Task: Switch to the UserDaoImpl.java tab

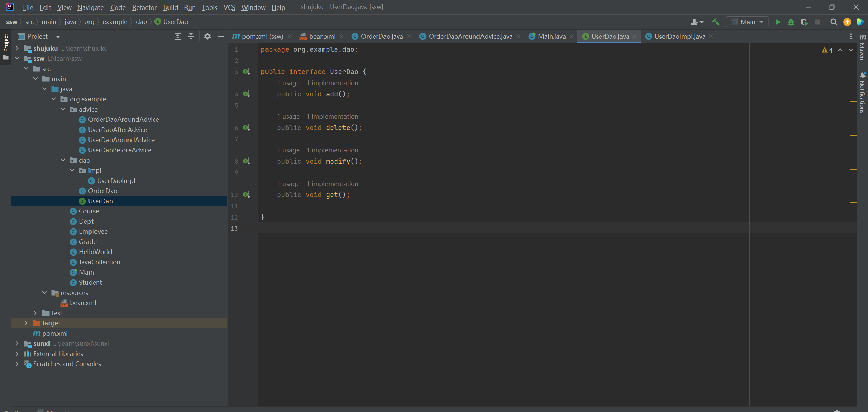Action: [x=679, y=36]
